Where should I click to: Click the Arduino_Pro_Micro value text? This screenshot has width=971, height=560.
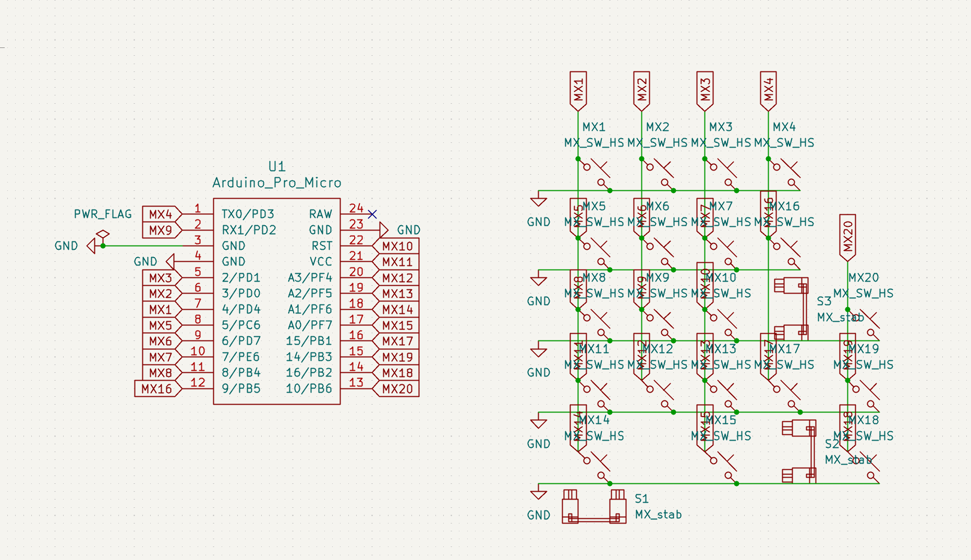pos(276,183)
